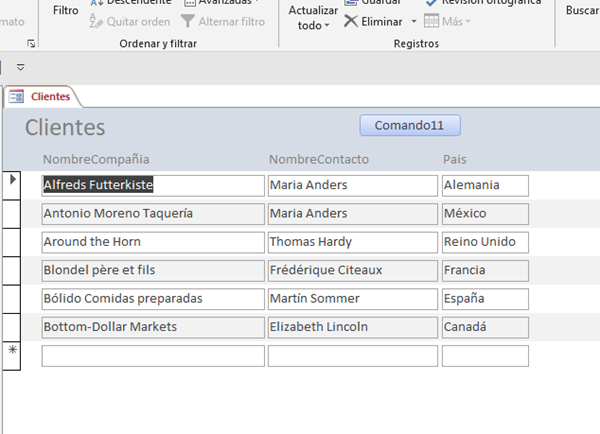
Task: Click the México country field
Action: [x=485, y=214]
